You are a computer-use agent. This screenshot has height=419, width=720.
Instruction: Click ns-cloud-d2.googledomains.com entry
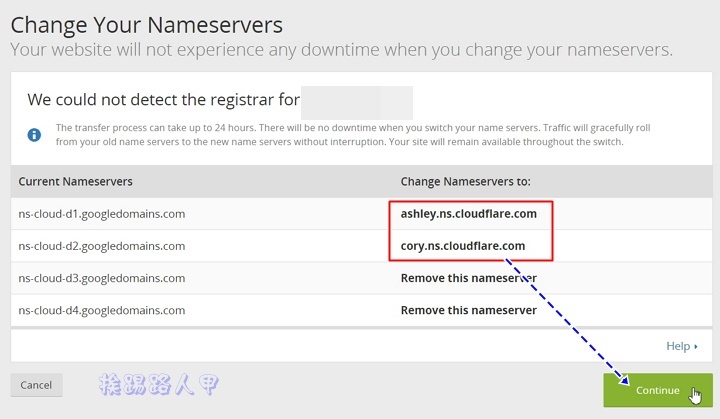[101, 246]
